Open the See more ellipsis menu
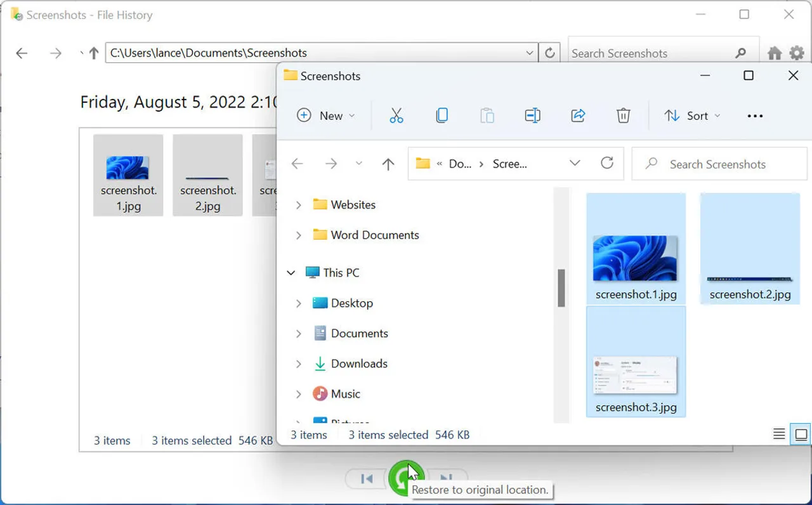Image resolution: width=812 pixels, height=505 pixels. [755, 115]
